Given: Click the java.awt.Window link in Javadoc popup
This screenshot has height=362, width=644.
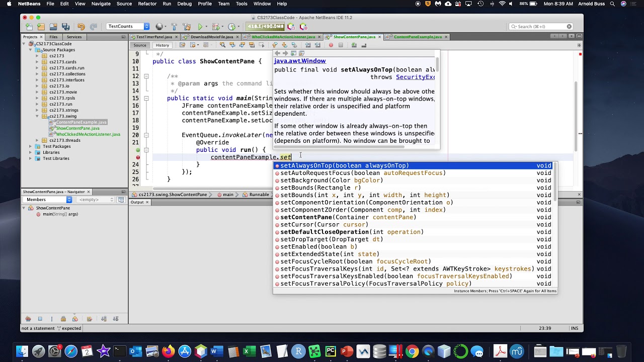Looking at the screenshot, I should pyautogui.click(x=299, y=61).
